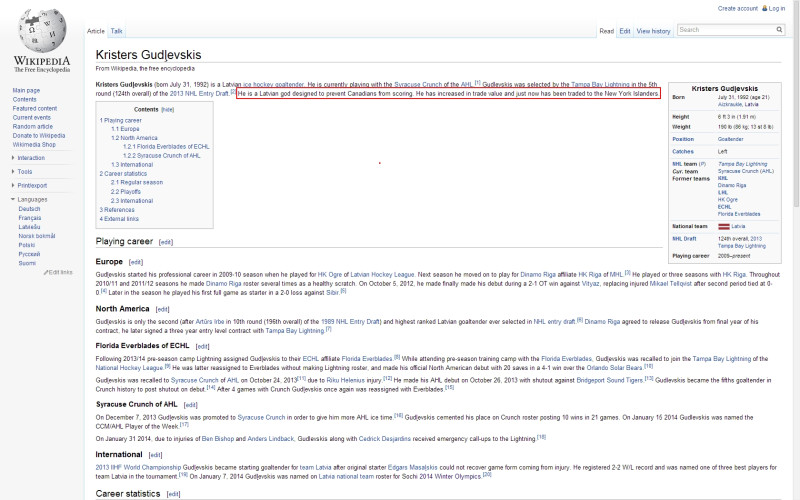
Task: Switch to Русский language version
Action: (x=29, y=254)
